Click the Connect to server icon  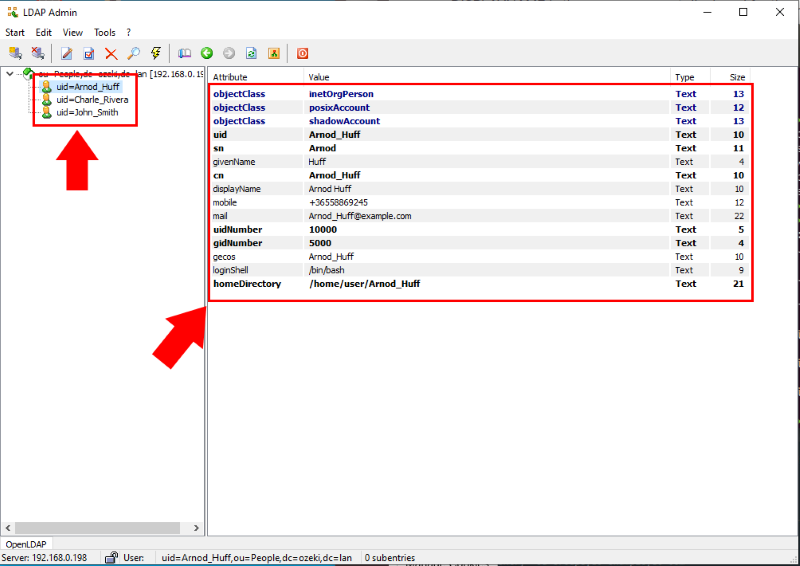click(15, 53)
